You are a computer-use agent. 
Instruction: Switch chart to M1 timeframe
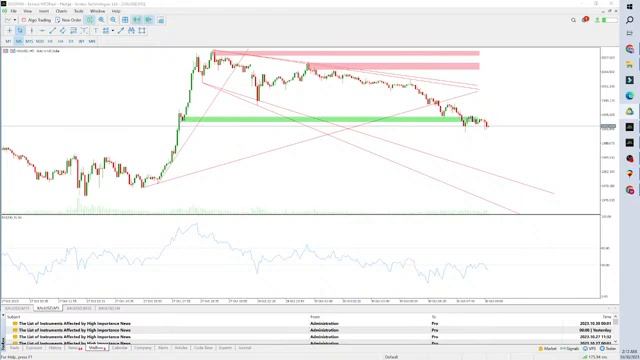(x=8, y=41)
